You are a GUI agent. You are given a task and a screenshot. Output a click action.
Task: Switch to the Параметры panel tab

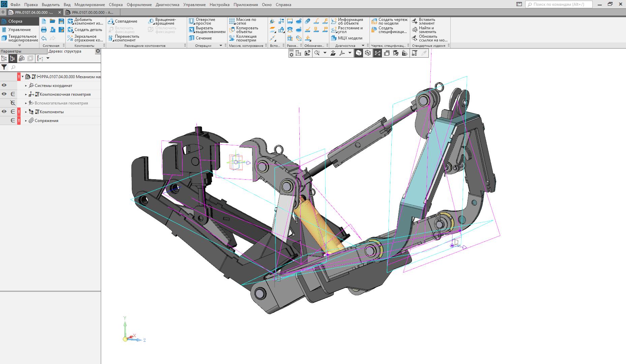click(x=11, y=51)
